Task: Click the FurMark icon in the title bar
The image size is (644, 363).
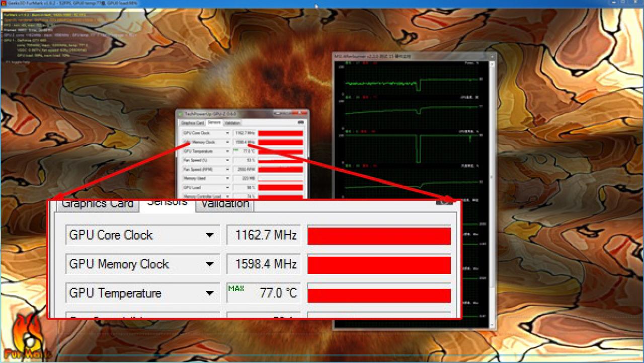Action: [4, 4]
